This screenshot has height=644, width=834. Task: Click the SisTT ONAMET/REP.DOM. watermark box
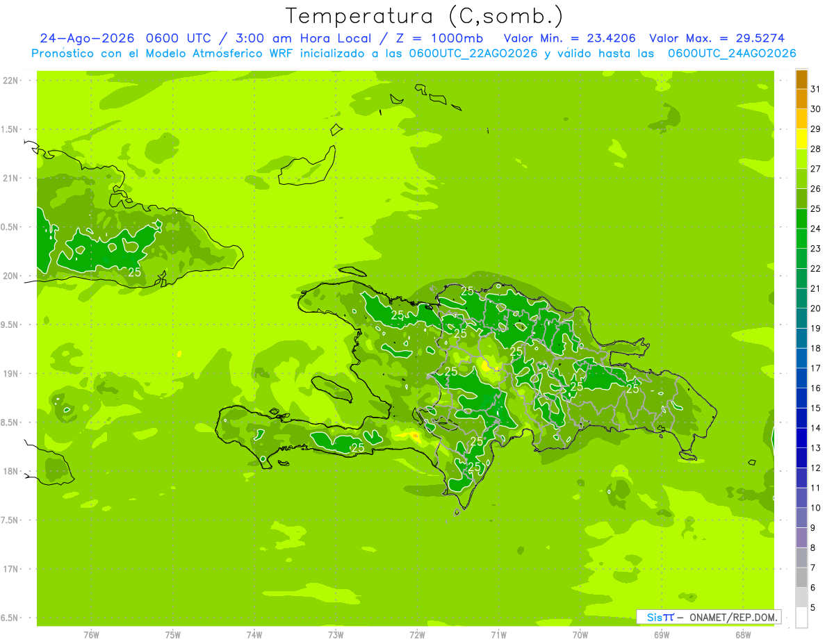tap(709, 617)
